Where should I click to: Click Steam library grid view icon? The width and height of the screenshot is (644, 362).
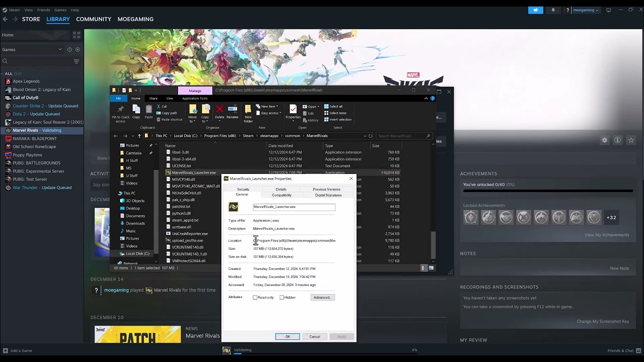pyautogui.click(x=76, y=35)
